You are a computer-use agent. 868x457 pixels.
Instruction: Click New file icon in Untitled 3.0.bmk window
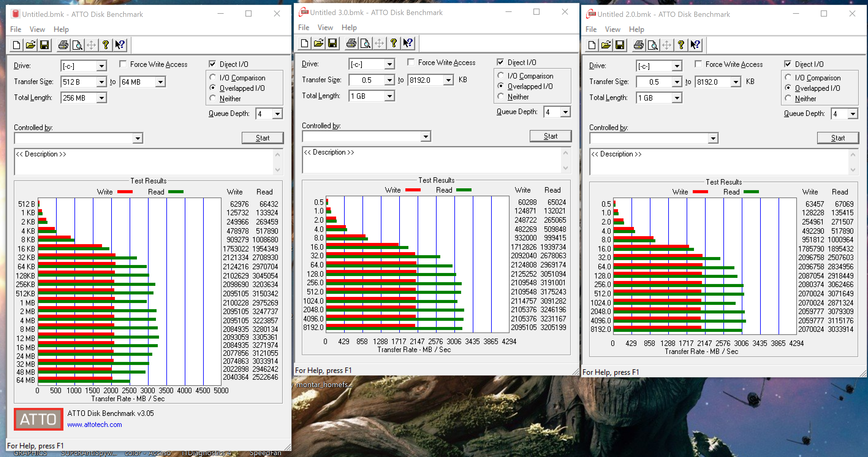[305, 43]
